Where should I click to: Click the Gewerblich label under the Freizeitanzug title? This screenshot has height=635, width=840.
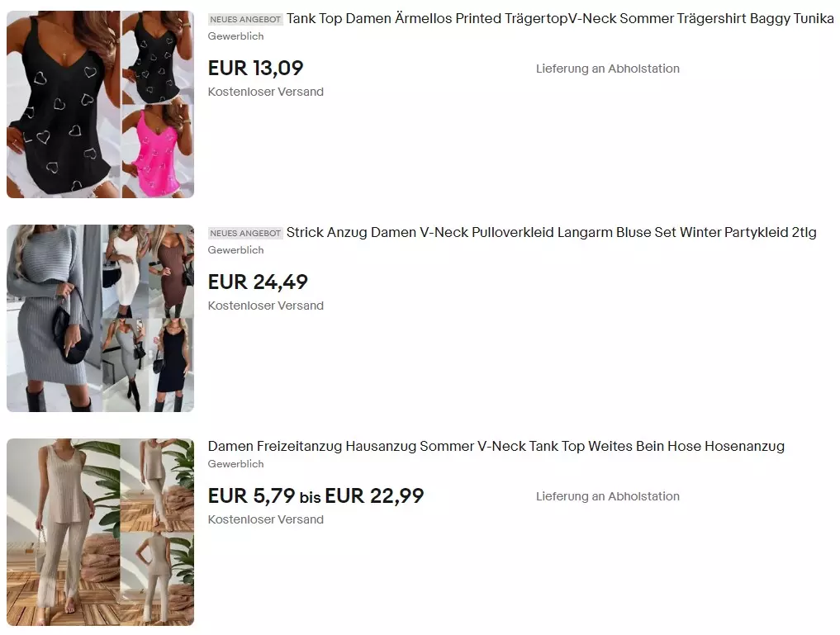pyautogui.click(x=235, y=464)
